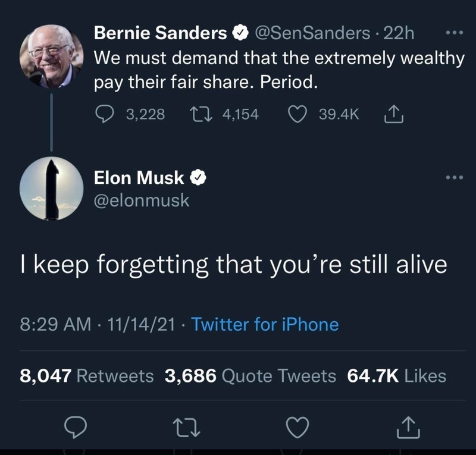Open the Elon Musk display name
The height and width of the screenshot is (455, 476).
[x=140, y=177]
